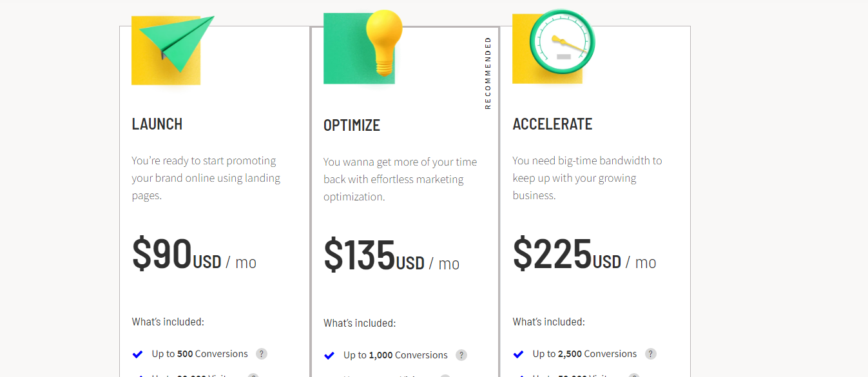This screenshot has width=868, height=377.
Task: Click the light bulb Optimize plan icon
Action: coord(363,47)
